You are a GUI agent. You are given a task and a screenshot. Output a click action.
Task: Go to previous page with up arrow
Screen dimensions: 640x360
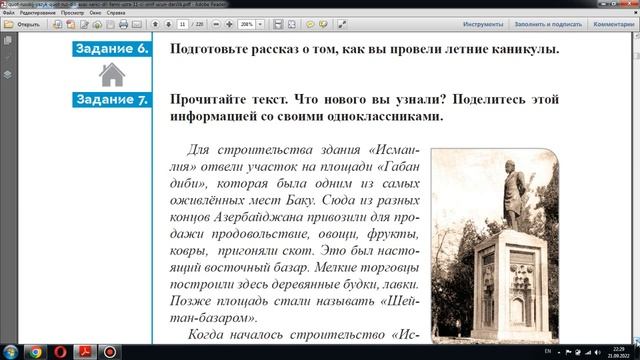155,24
